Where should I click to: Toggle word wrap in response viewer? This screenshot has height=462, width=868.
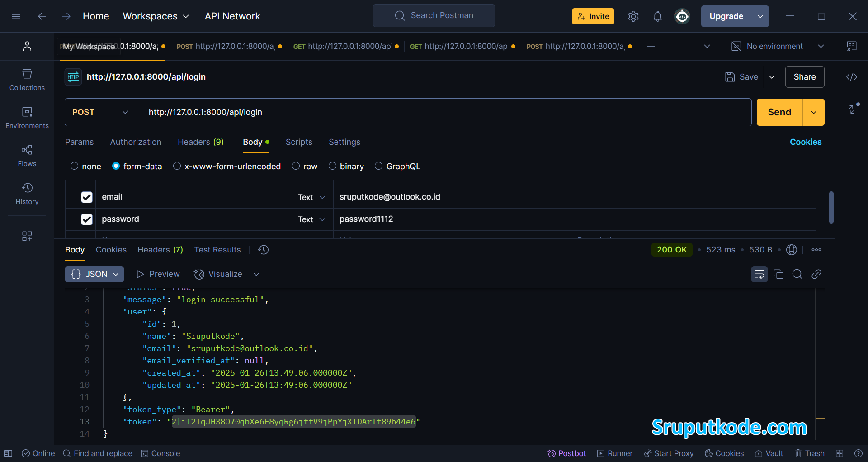pyautogui.click(x=759, y=274)
